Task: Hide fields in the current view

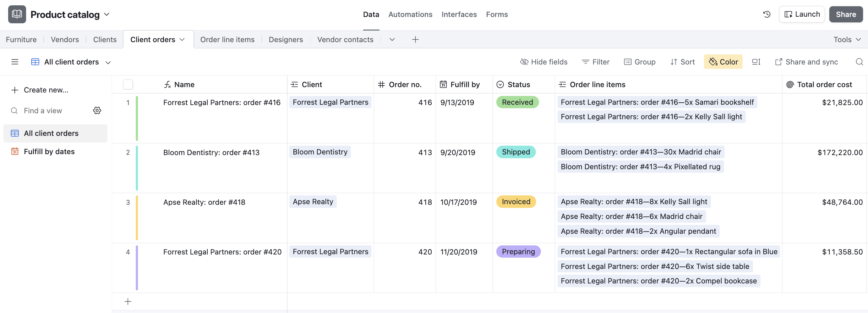Action: pos(543,62)
